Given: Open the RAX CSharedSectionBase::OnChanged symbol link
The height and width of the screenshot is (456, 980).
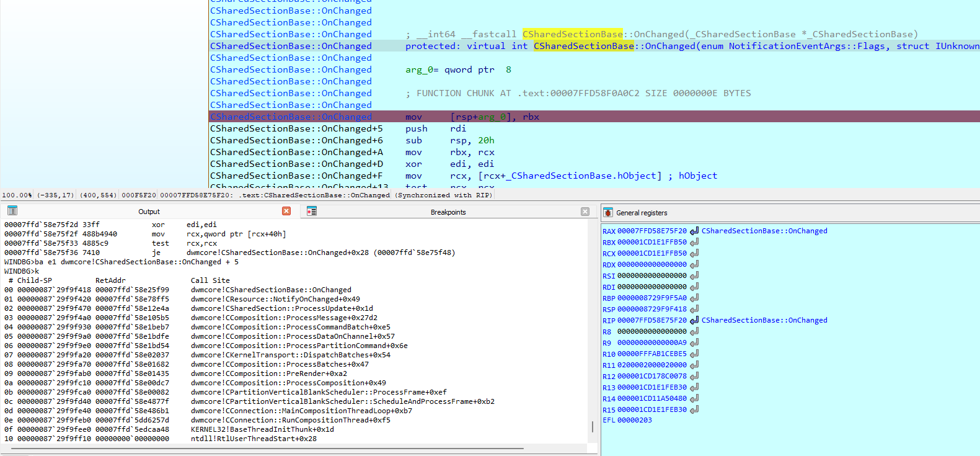Looking at the screenshot, I should (x=764, y=231).
